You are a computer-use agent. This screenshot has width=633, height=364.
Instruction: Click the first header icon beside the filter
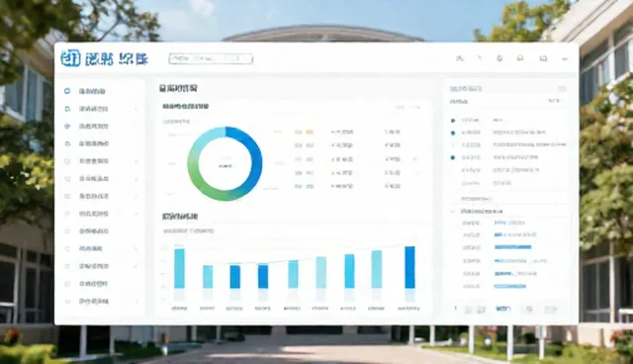pos(459,58)
